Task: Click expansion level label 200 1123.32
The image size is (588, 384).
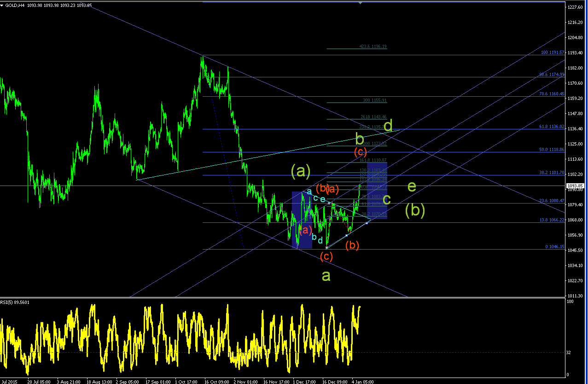Action: (375, 144)
